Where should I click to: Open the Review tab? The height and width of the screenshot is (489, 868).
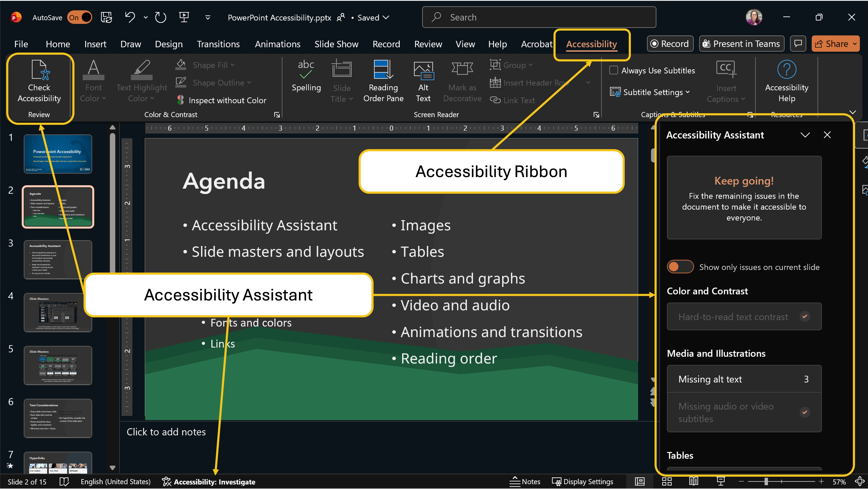(428, 44)
